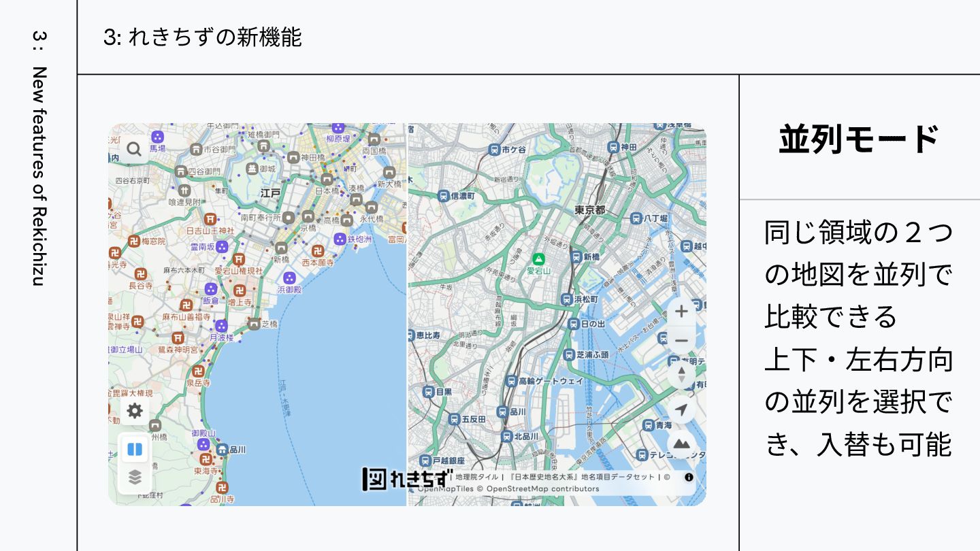This screenshot has height=551, width=980.
Task: Select the 喰違見附 marker
Action: pos(184,191)
